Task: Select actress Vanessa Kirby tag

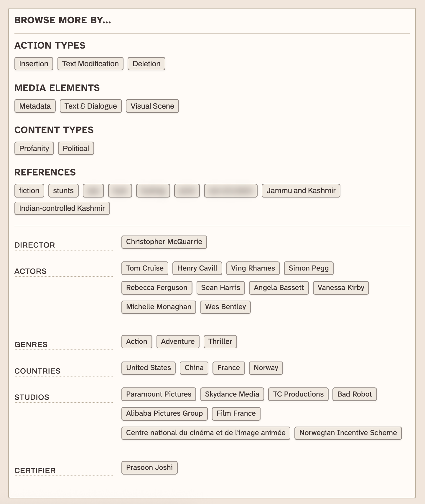Action: click(x=340, y=288)
